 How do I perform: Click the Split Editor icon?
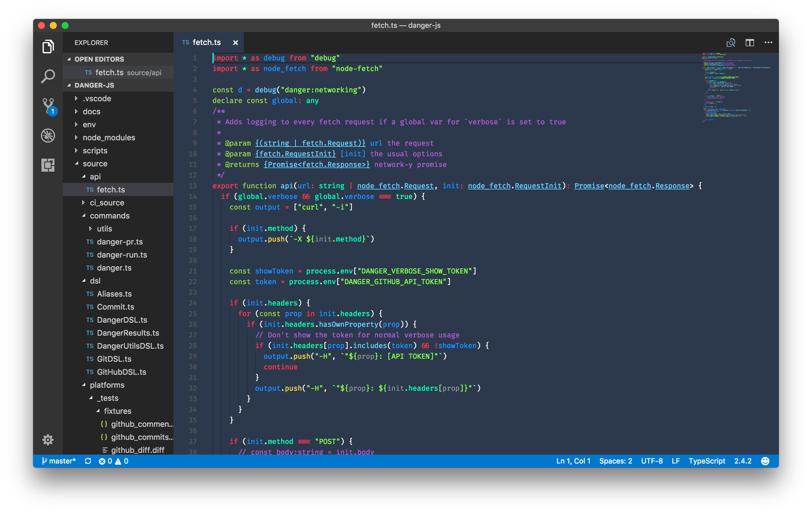coord(750,43)
